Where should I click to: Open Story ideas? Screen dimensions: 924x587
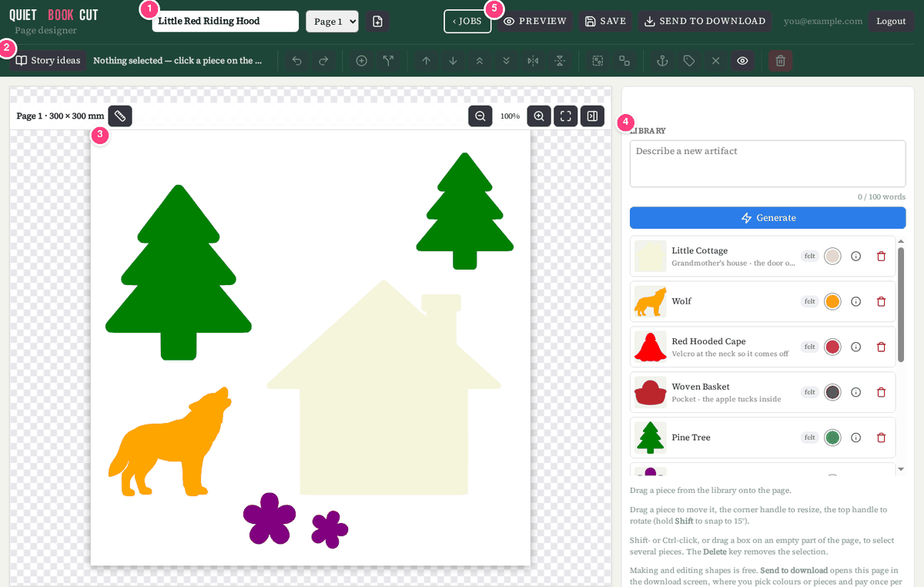point(49,60)
